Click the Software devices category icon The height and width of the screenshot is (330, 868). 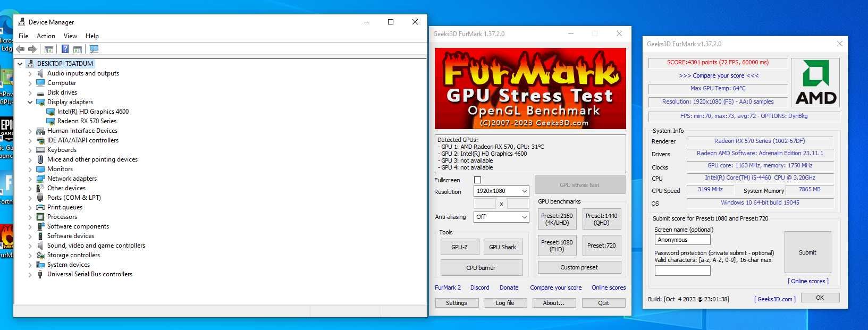tap(40, 236)
